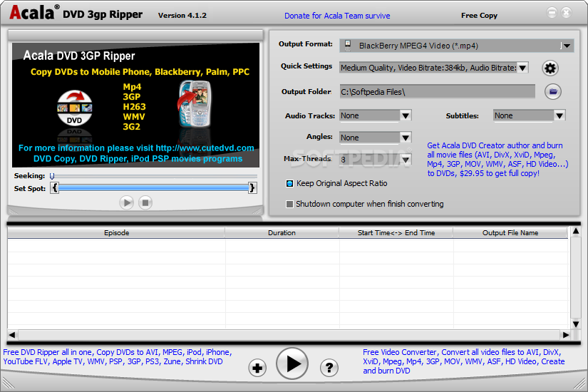Toggle Keep Original Aspect Ratio
Screen dimensions: 588x392
(x=289, y=183)
